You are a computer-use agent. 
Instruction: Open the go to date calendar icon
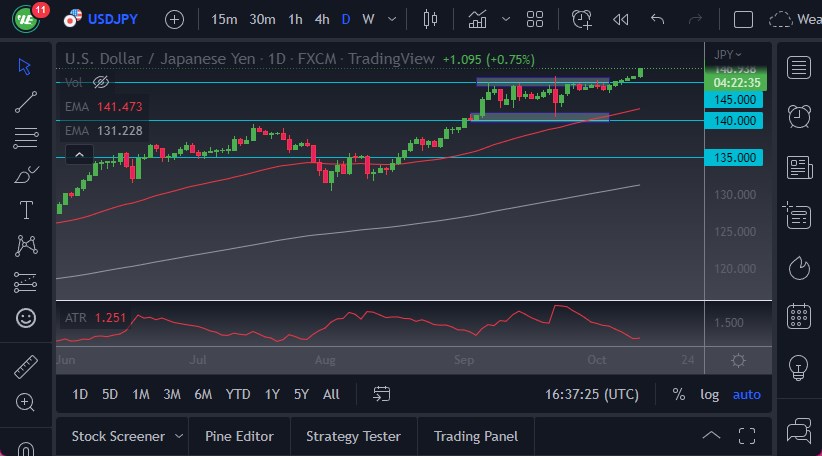(382, 394)
